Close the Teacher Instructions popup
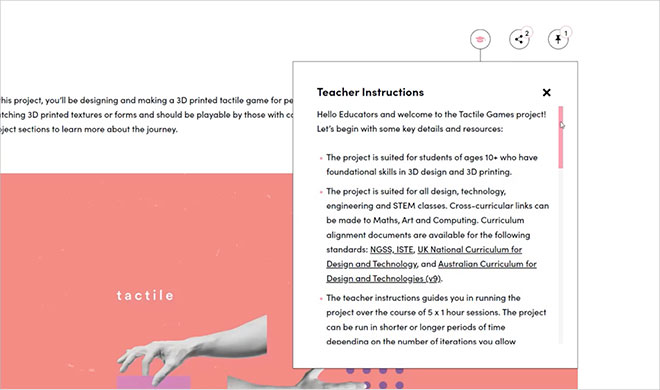The height and width of the screenshot is (390, 660). 546,93
